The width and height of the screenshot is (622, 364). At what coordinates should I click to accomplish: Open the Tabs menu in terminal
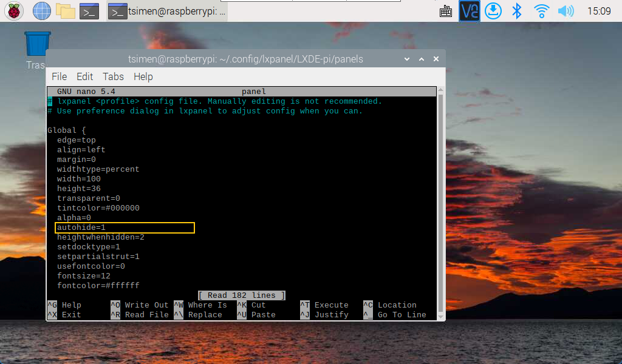[113, 76]
